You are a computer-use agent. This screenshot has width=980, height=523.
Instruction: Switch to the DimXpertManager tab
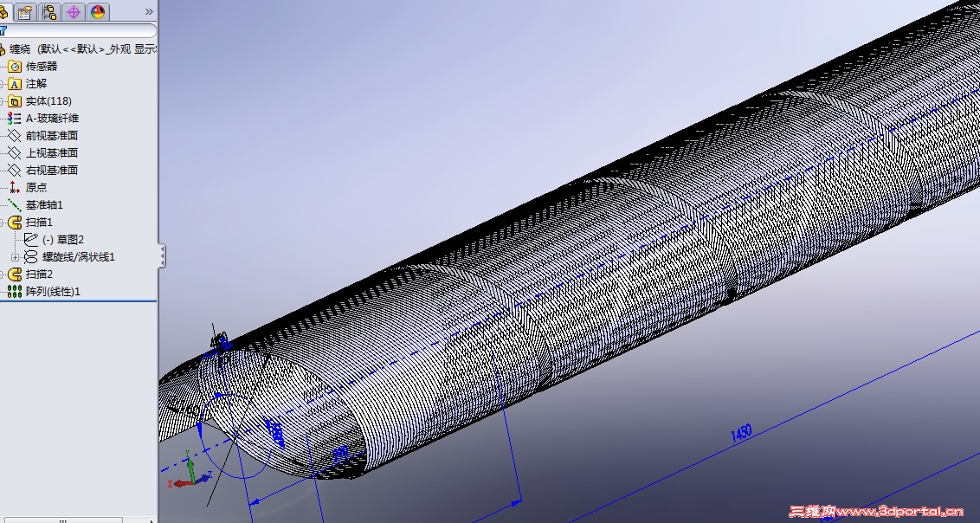point(74,11)
